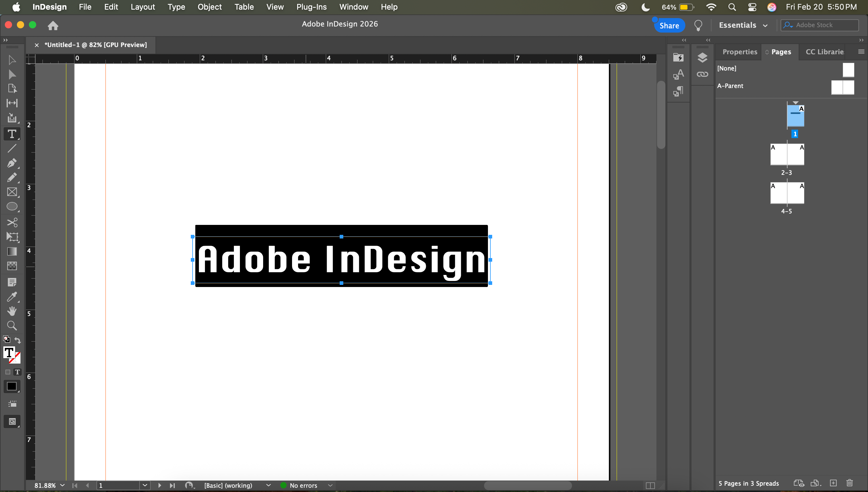Open the Layers panel icon

702,58
